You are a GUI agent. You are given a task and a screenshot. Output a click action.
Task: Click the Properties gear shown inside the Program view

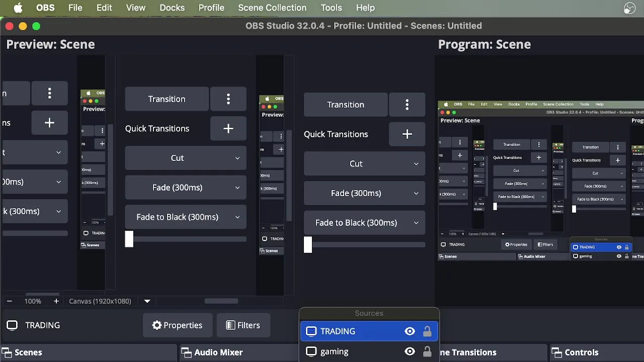pyautogui.click(x=508, y=245)
